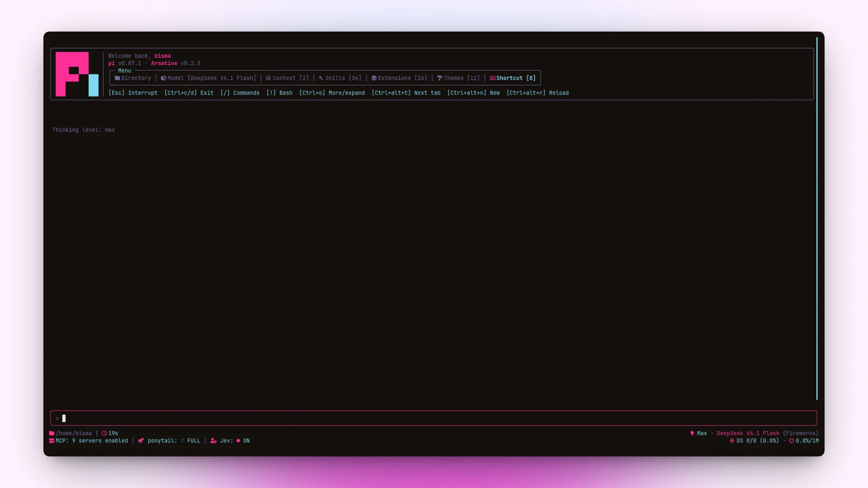Click the 'DS 0/0 (0.0%)' usage value
The image size is (868, 488).
click(x=758, y=441)
